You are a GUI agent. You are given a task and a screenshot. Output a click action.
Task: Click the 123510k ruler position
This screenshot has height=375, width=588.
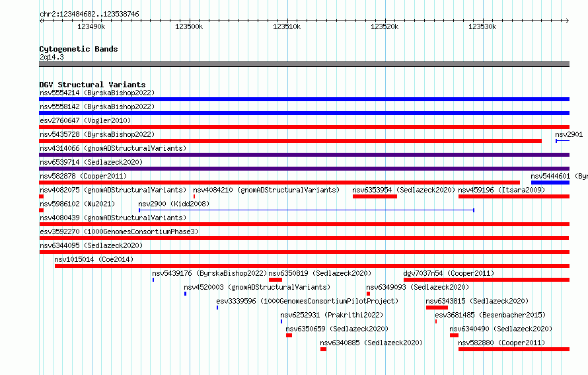(287, 26)
